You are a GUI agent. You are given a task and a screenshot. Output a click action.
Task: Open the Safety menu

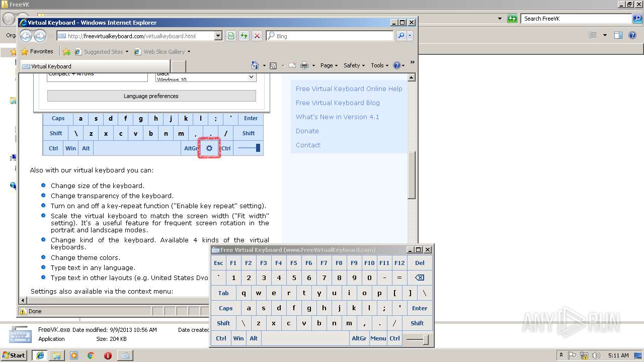pyautogui.click(x=354, y=65)
